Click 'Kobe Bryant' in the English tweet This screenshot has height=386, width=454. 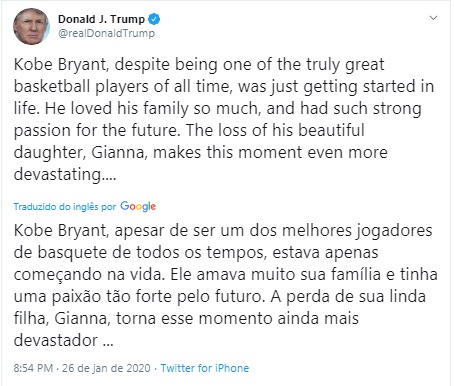[61, 64]
